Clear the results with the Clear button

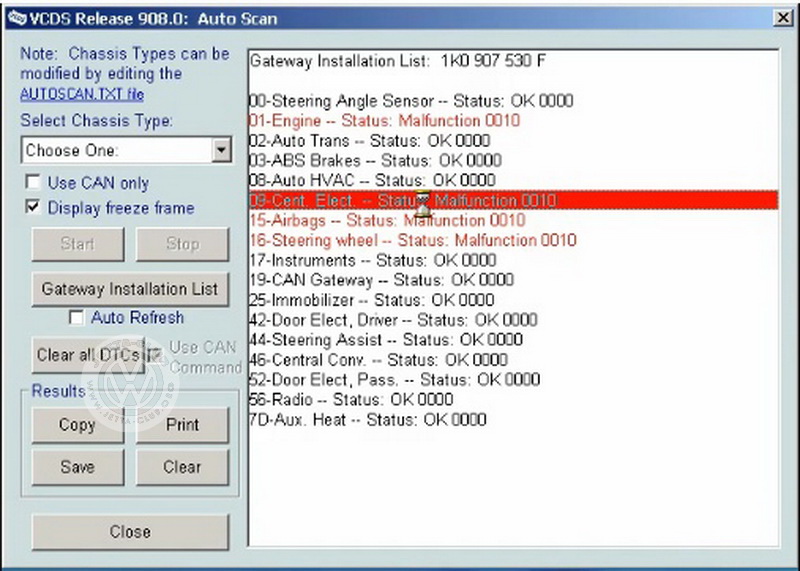(x=182, y=467)
